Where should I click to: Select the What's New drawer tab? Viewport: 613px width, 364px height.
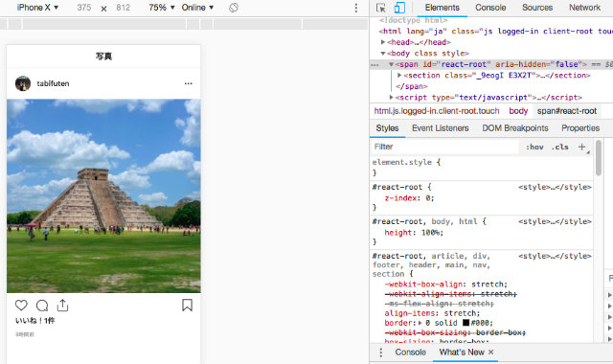point(462,353)
